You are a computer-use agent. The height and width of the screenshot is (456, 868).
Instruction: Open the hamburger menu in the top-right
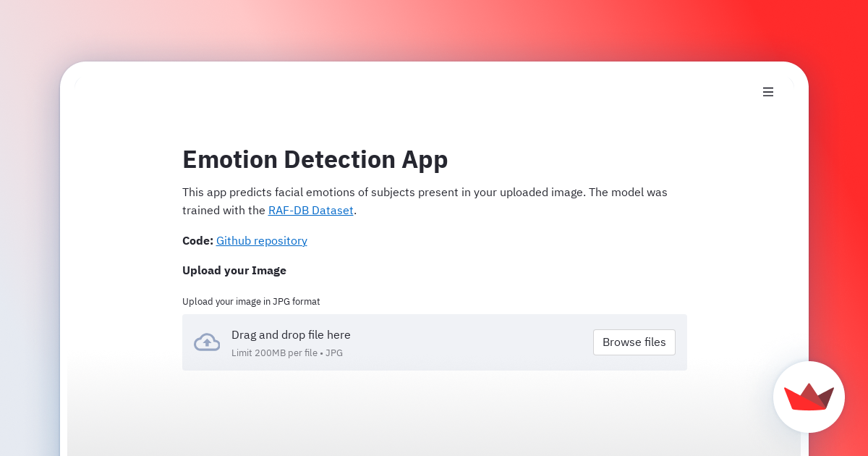pos(768,92)
